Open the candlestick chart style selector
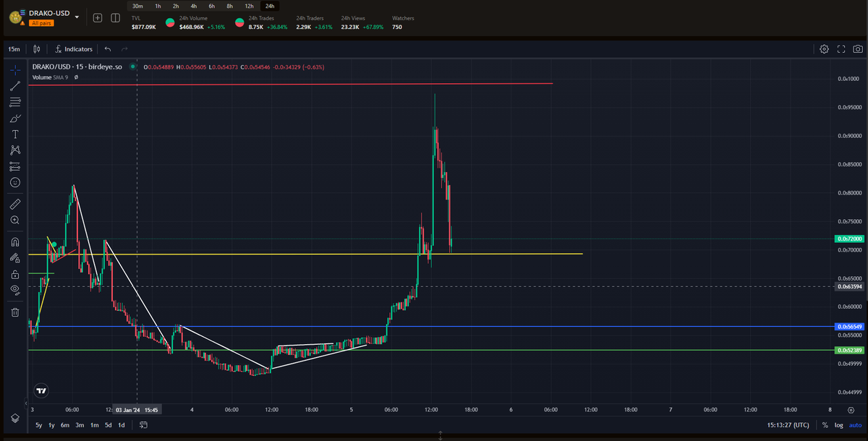 [x=37, y=49]
